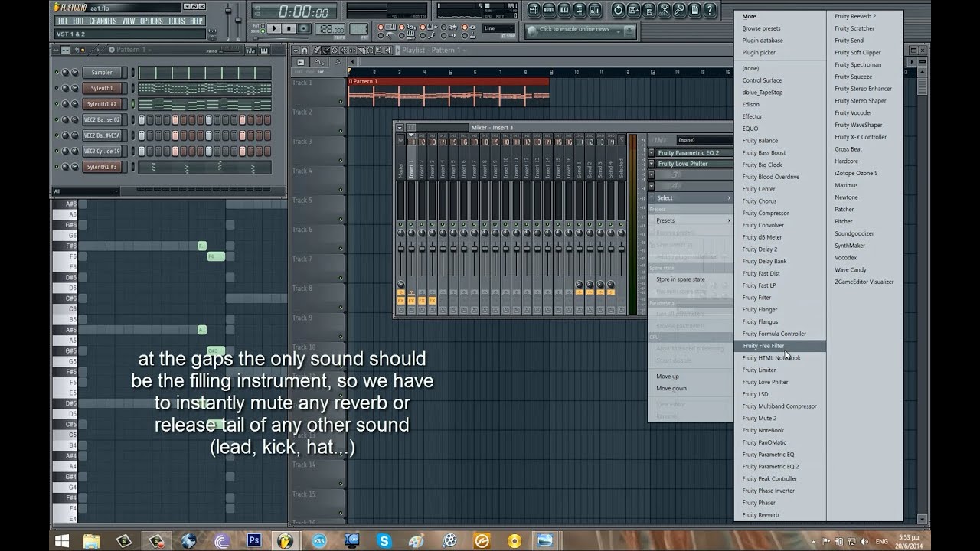Viewport: 980px width, 551px height.
Task: Open the Mixer view icon in top toolbar
Action: coord(595,10)
